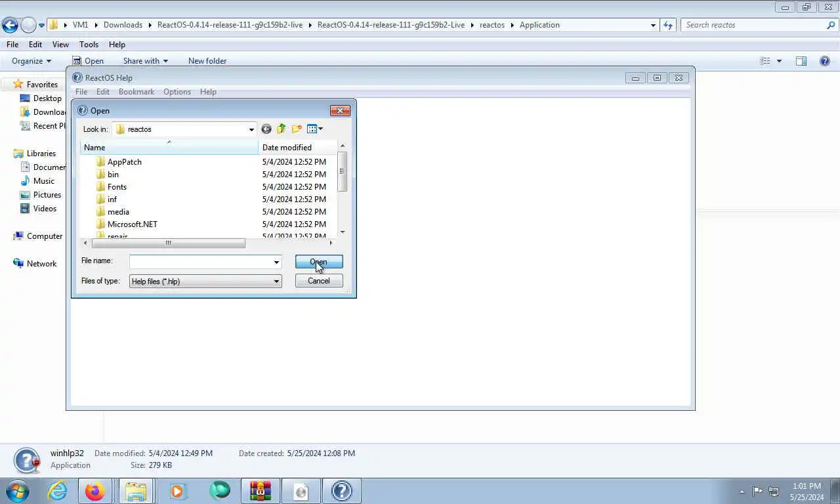Close the Open dialog with X button
The height and width of the screenshot is (504, 840).
[339, 110]
